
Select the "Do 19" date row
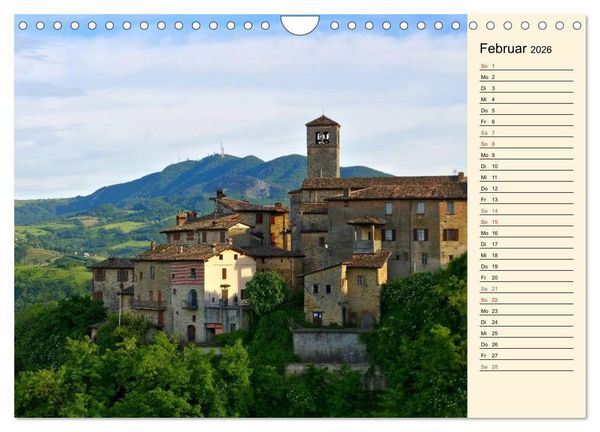click(x=527, y=266)
